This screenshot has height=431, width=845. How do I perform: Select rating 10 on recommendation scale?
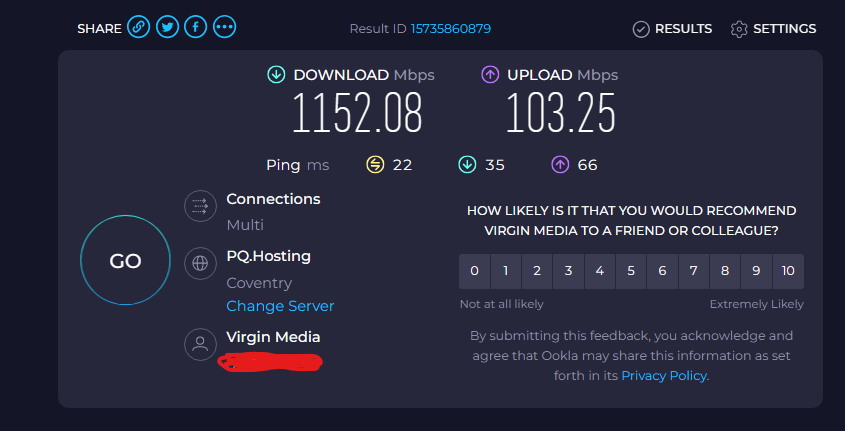788,271
